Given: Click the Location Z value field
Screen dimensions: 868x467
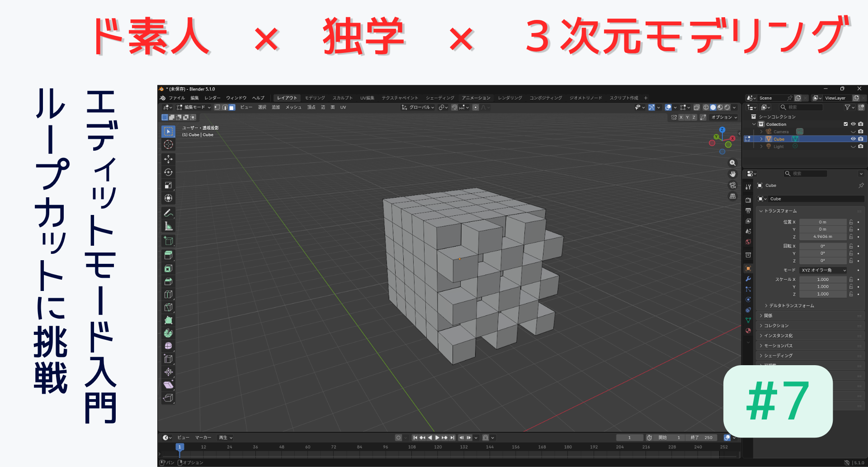Looking at the screenshot, I should tap(822, 237).
